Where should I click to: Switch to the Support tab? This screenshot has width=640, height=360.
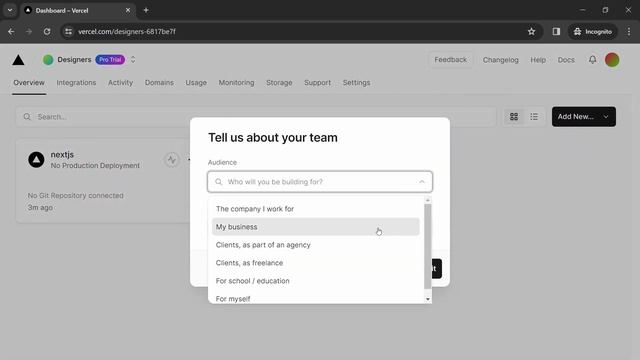[x=318, y=82]
